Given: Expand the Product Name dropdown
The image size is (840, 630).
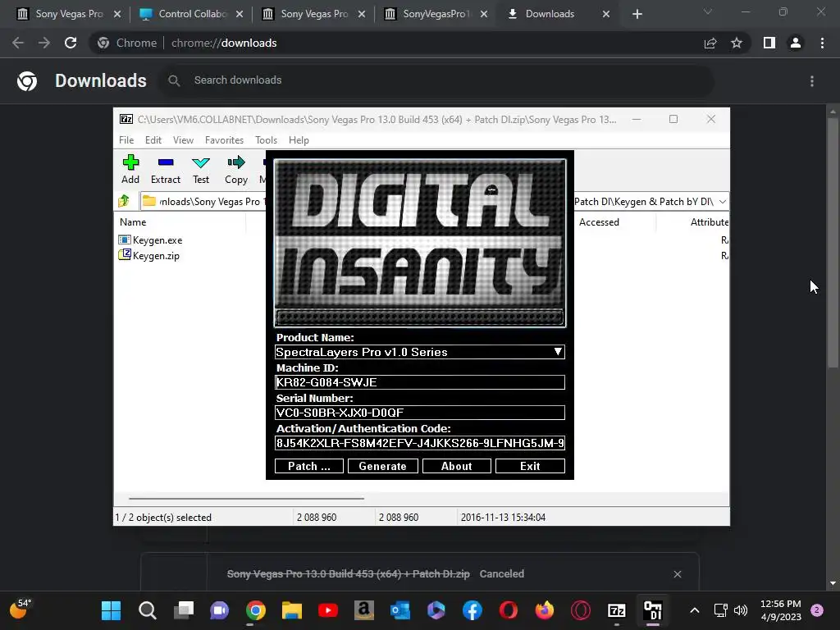Looking at the screenshot, I should 558,352.
